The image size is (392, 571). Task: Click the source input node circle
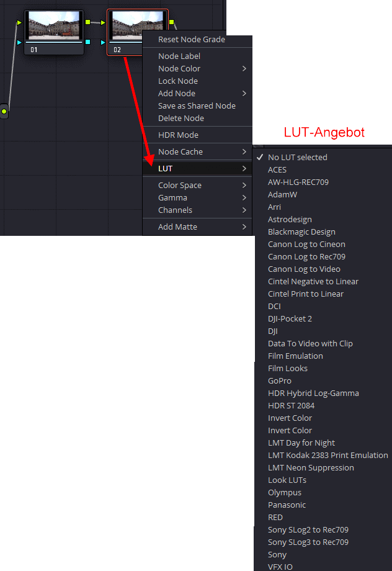point(4,112)
